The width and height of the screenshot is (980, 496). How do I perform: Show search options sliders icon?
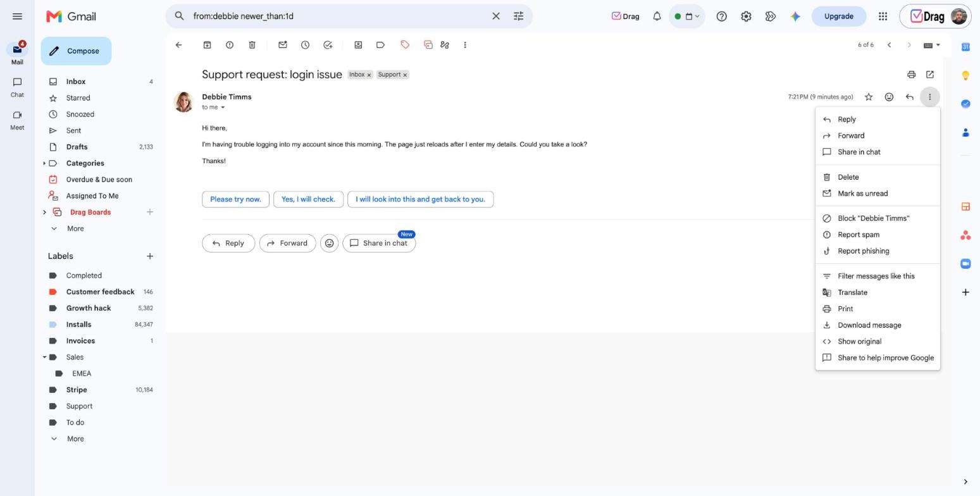click(518, 16)
